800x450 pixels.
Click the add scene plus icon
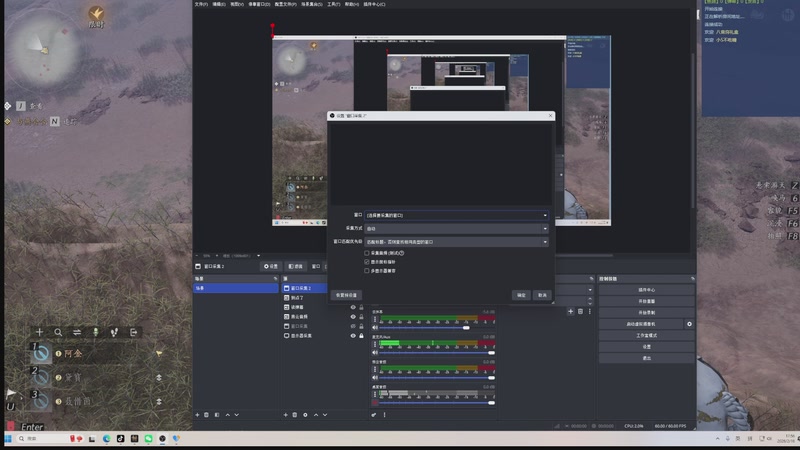coord(198,414)
